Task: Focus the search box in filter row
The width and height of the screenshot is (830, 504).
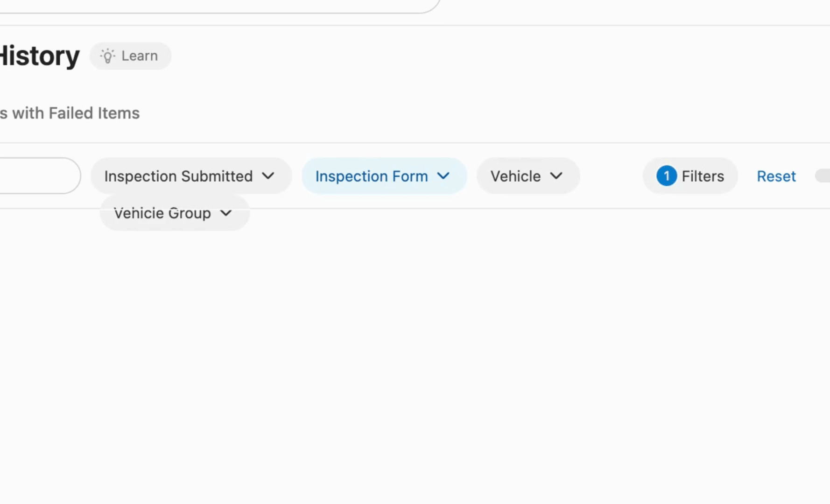Action: (37, 176)
